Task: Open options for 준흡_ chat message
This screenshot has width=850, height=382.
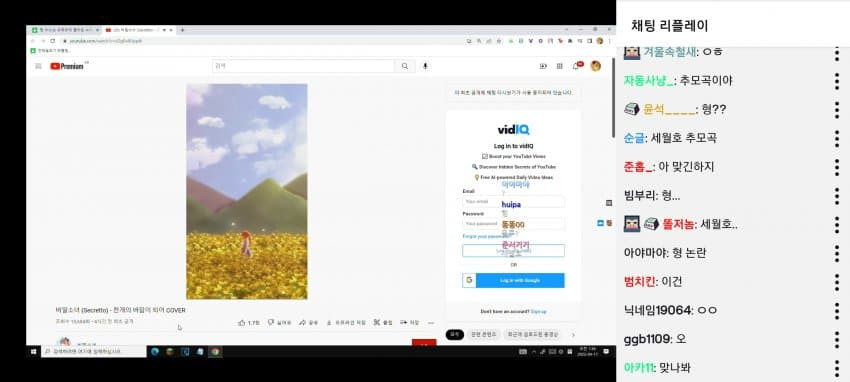Action: click(836, 167)
